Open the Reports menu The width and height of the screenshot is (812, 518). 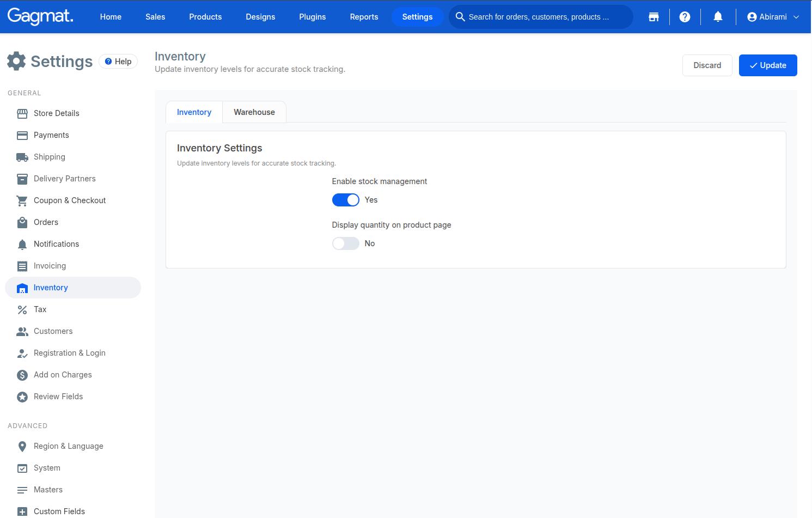pyautogui.click(x=364, y=17)
